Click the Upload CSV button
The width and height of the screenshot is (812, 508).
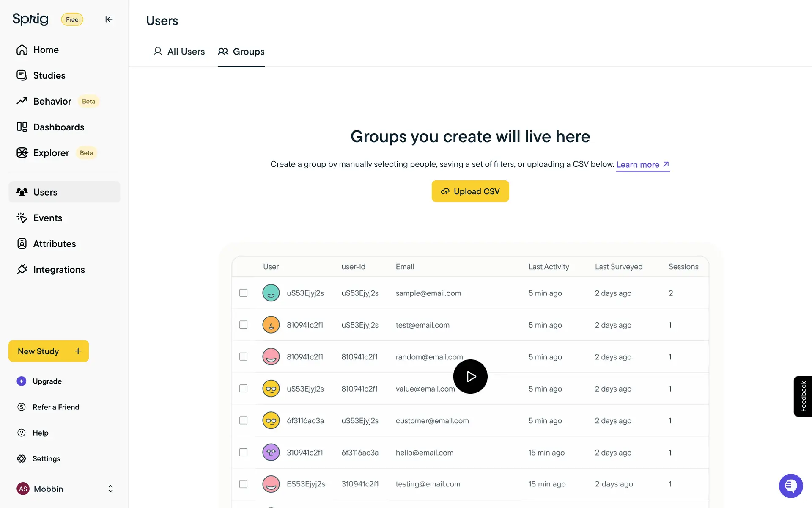point(470,191)
